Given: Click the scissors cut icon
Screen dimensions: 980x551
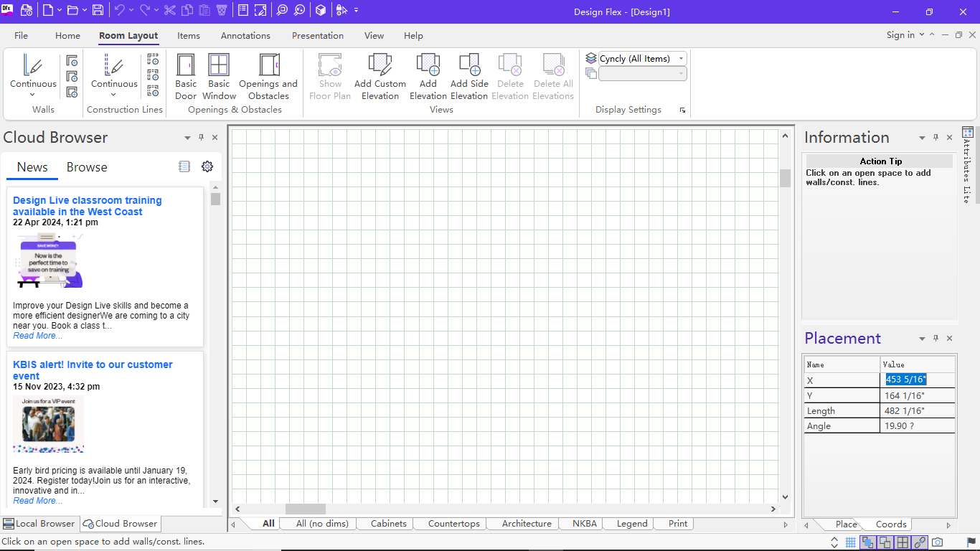Looking at the screenshot, I should pyautogui.click(x=170, y=10).
